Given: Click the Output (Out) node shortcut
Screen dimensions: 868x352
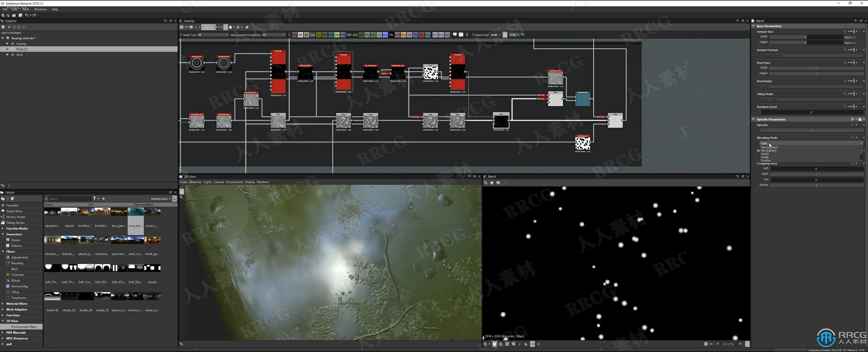Looking at the screenshot, I should coord(447,35).
